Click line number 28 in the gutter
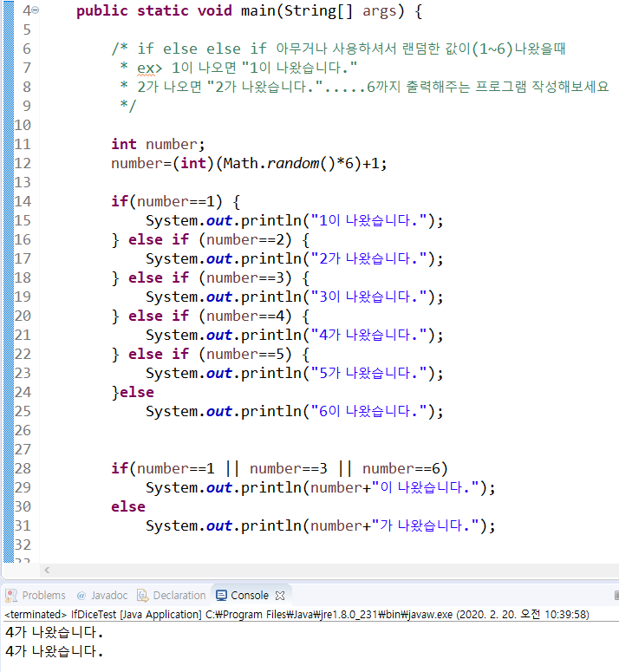The height and width of the screenshot is (672, 619). pyautogui.click(x=23, y=468)
